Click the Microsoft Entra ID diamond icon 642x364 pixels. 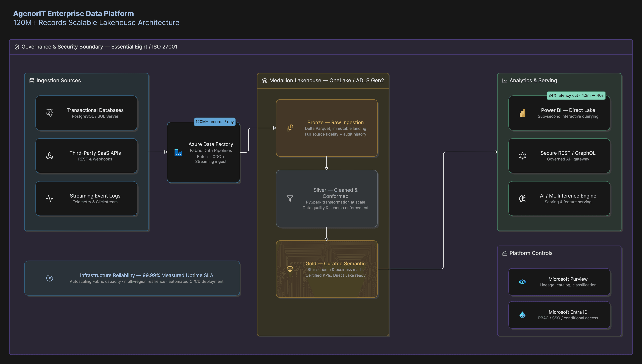[x=522, y=315]
